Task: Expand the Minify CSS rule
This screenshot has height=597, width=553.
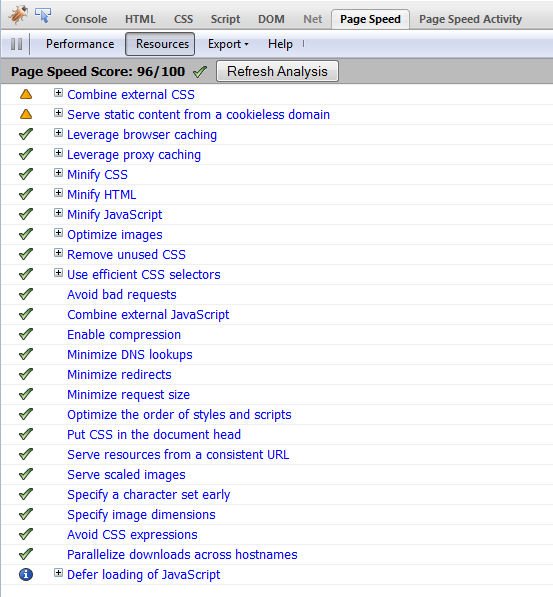Action: point(58,172)
